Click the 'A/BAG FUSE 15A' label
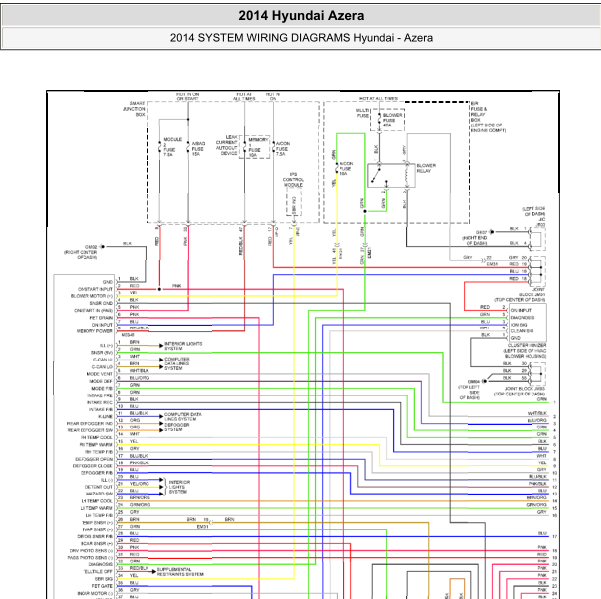Viewport: 601px width, 599px height. 198,149
